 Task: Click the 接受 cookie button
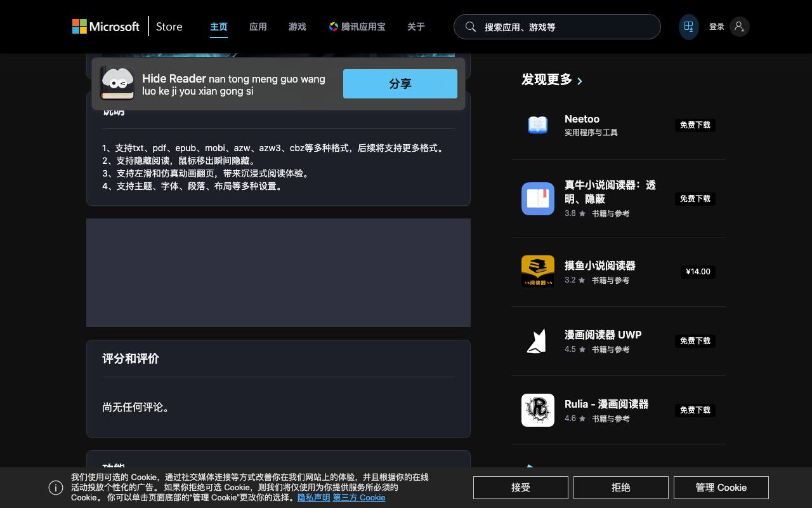(521, 488)
